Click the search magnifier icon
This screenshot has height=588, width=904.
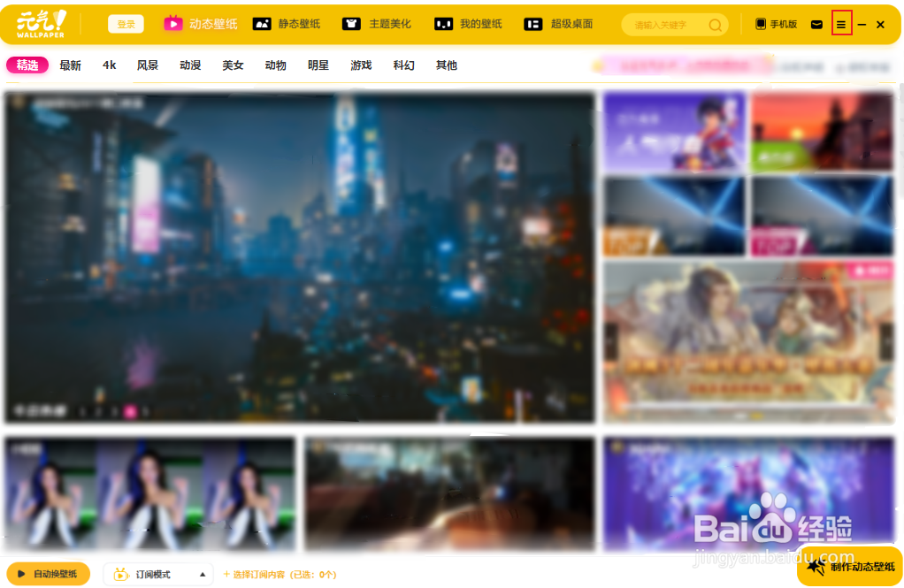tap(715, 25)
